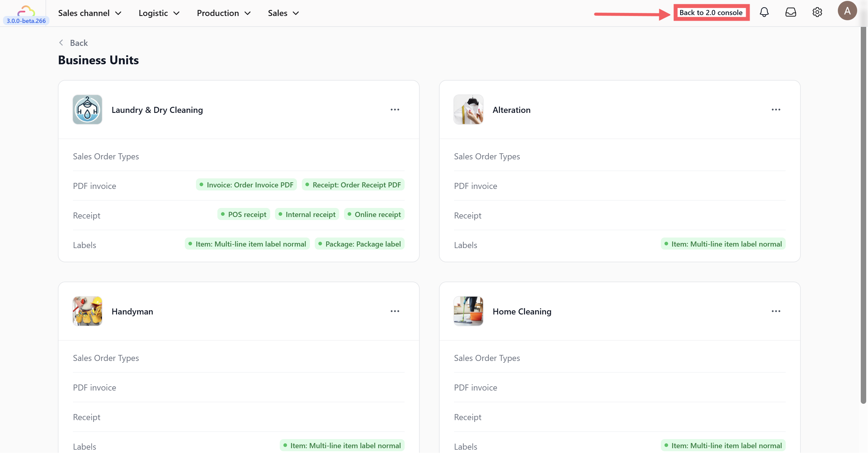Expand the Sales channel dropdown
868x453 pixels.
tap(90, 13)
